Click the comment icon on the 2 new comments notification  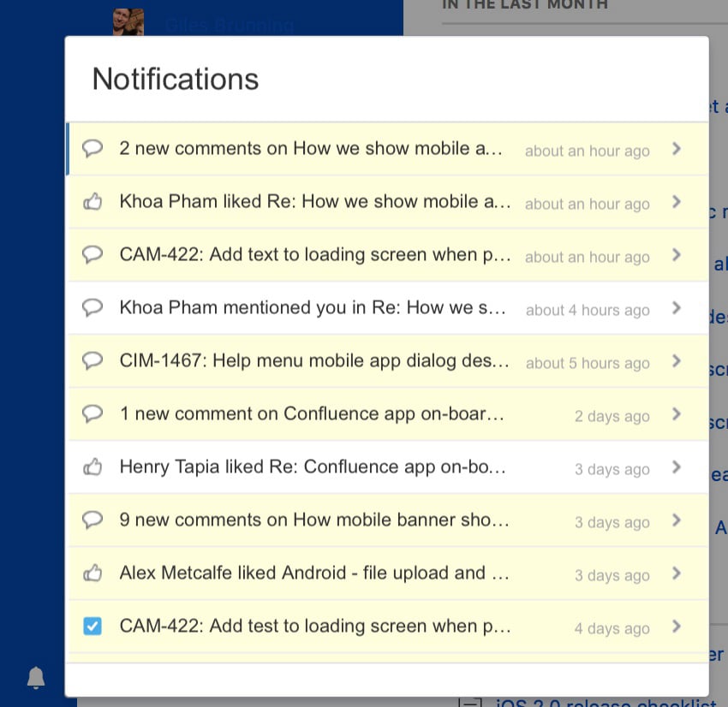pos(92,147)
